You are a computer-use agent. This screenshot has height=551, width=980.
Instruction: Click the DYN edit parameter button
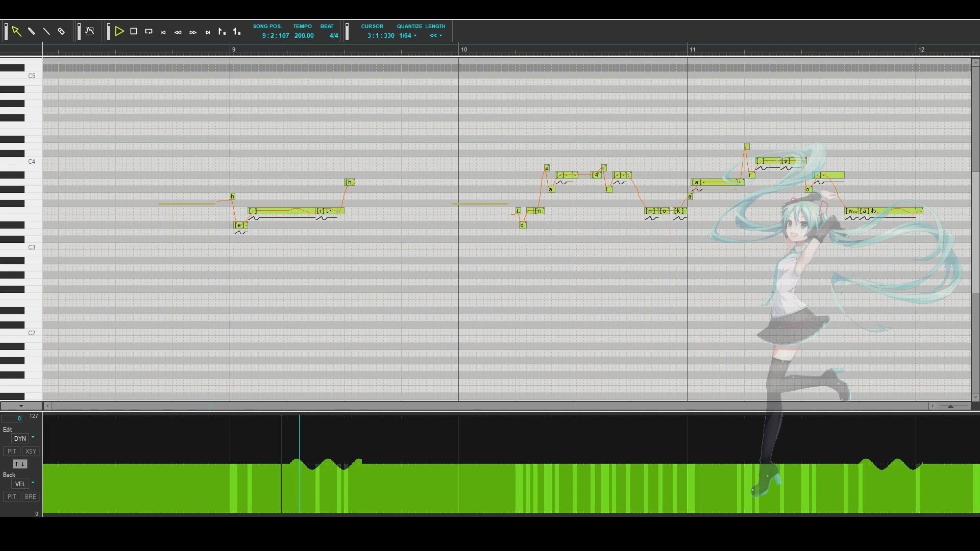[x=20, y=439]
